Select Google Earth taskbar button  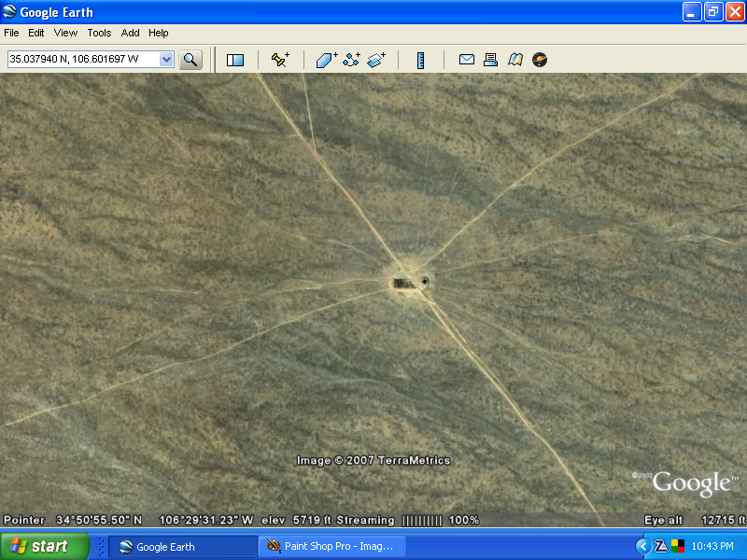pos(183,547)
